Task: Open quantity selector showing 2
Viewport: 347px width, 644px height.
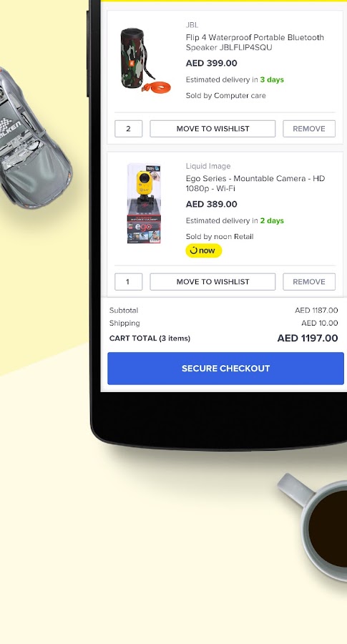Action: click(129, 129)
